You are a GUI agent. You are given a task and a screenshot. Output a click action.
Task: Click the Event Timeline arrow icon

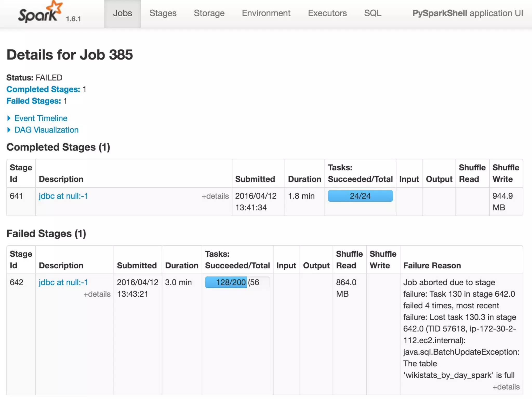click(9, 118)
